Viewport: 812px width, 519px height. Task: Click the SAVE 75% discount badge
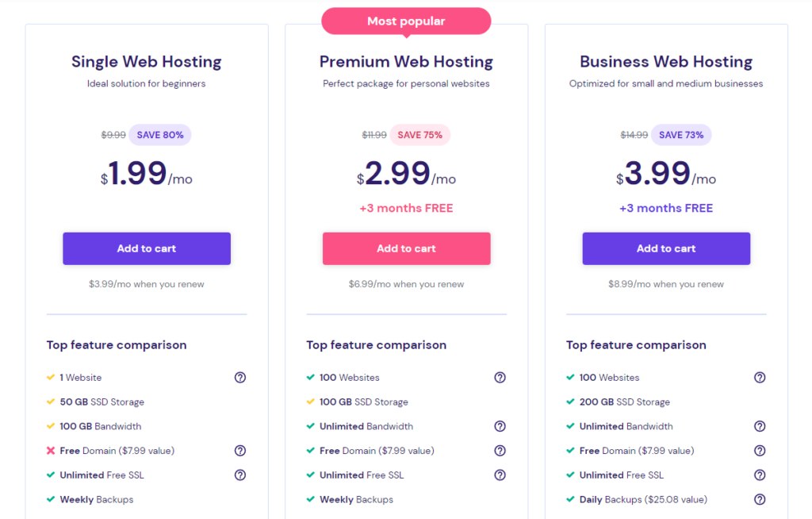pyautogui.click(x=419, y=135)
